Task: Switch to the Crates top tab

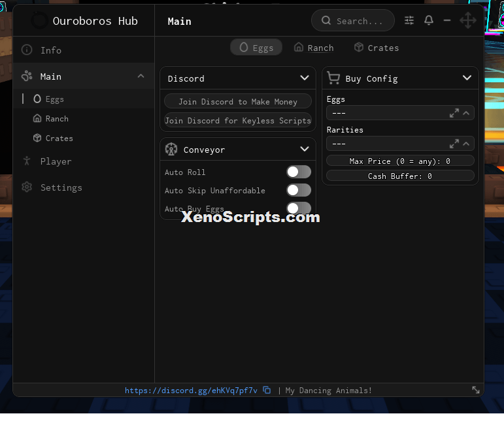Action: [377, 48]
